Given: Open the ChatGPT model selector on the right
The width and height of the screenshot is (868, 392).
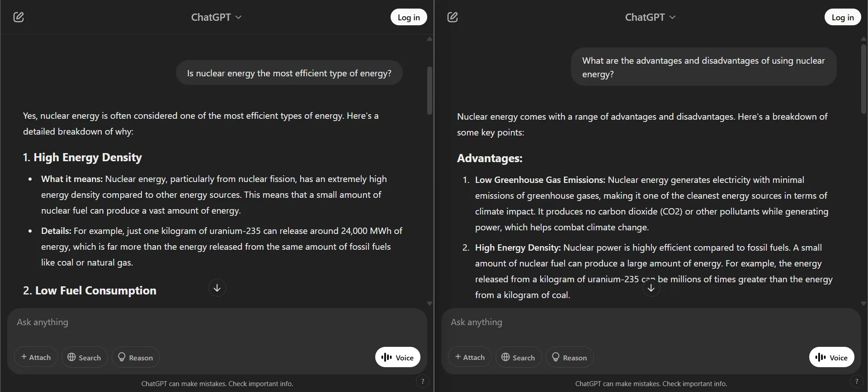Looking at the screenshot, I should tap(650, 17).
